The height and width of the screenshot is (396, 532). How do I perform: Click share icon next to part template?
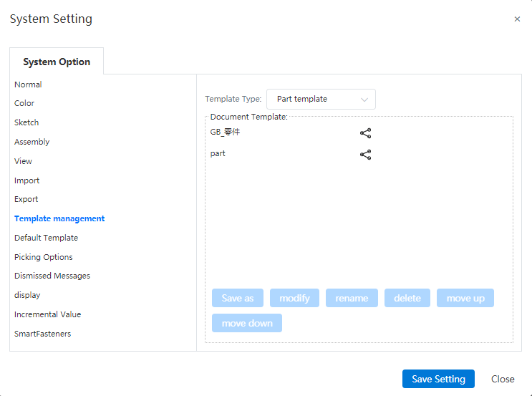pyautogui.click(x=365, y=155)
